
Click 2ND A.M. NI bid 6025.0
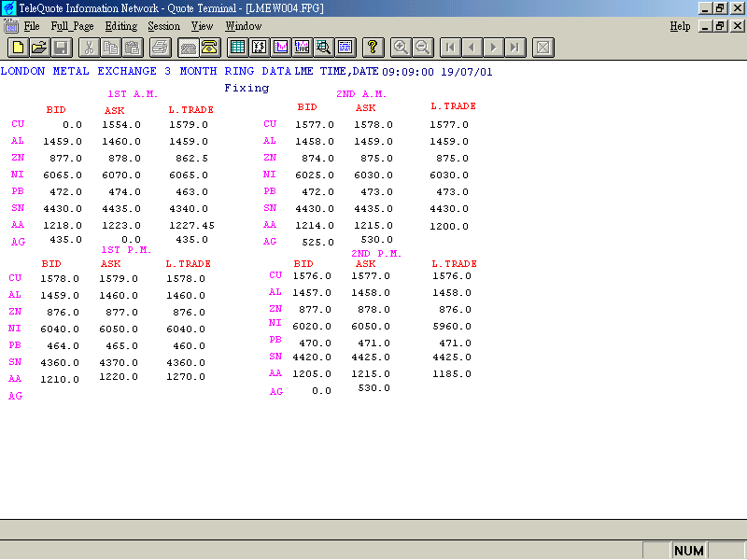[x=315, y=175]
